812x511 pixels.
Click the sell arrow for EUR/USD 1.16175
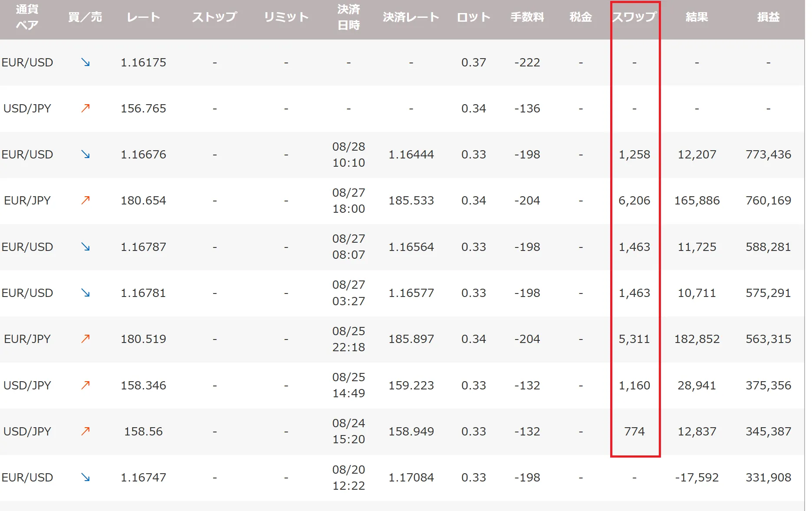pos(85,63)
